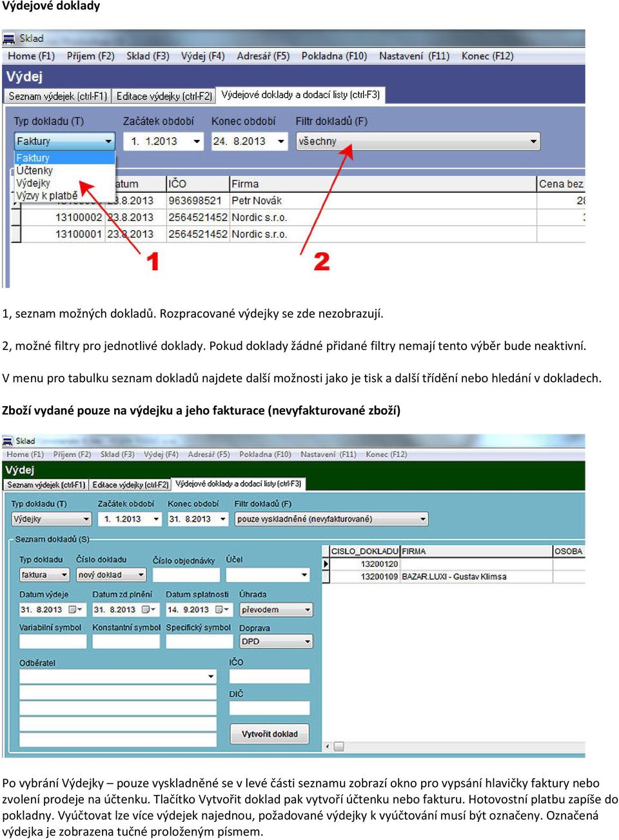
Task: Select row 13200109 BAZAR LUXI - Gustav Klimsa
Action: click(453, 576)
